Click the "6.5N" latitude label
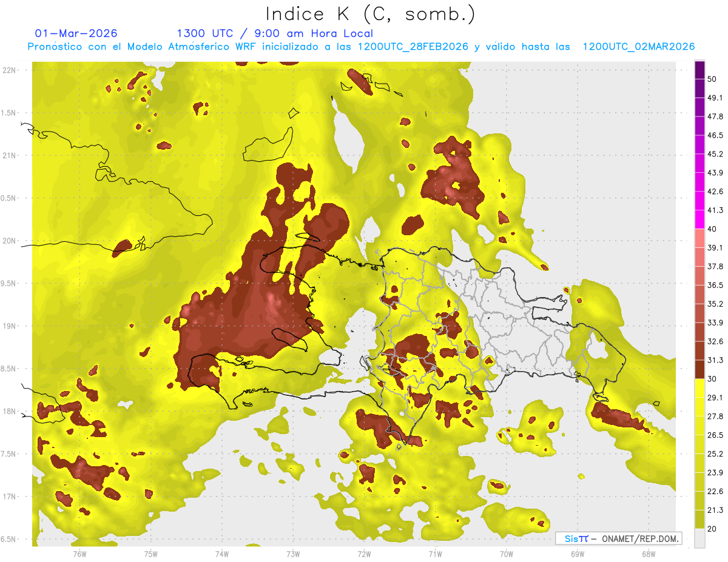The height and width of the screenshot is (562, 728). [x=9, y=540]
